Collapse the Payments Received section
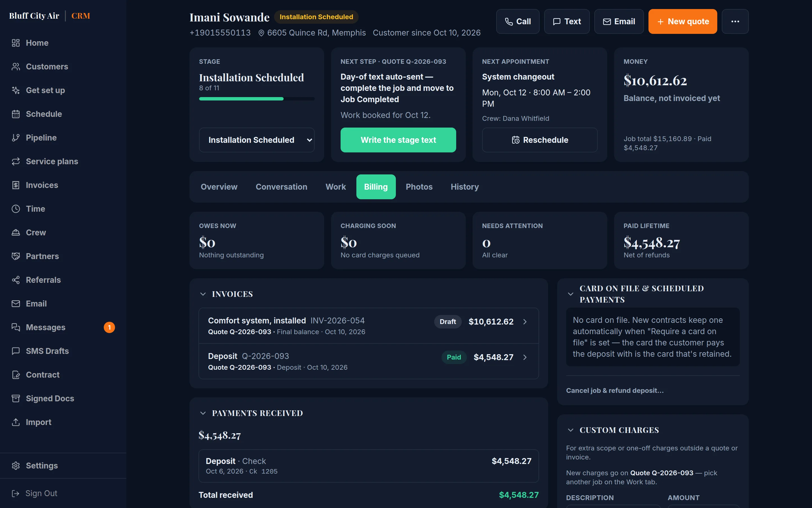The height and width of the screenshot is (508, 812). tap(203, 413)
